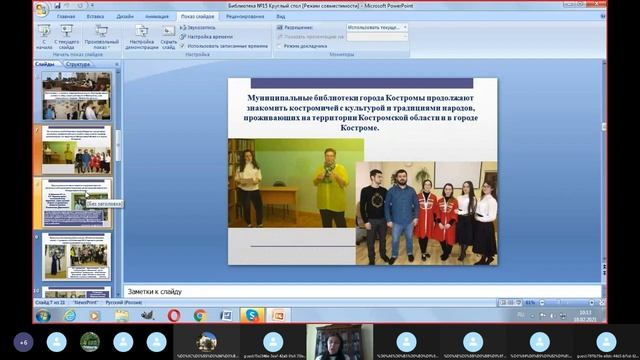Screen dimensions: 640x360
Task: Select first visible slide thumbnail with library photos
Action: (76, 96)
